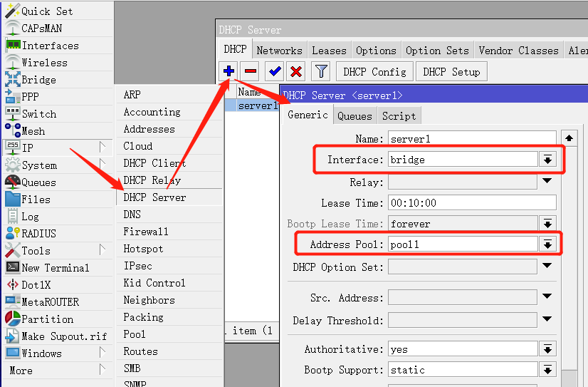
Task: Click the DHCP Setup button
Action: click(451, 71)
